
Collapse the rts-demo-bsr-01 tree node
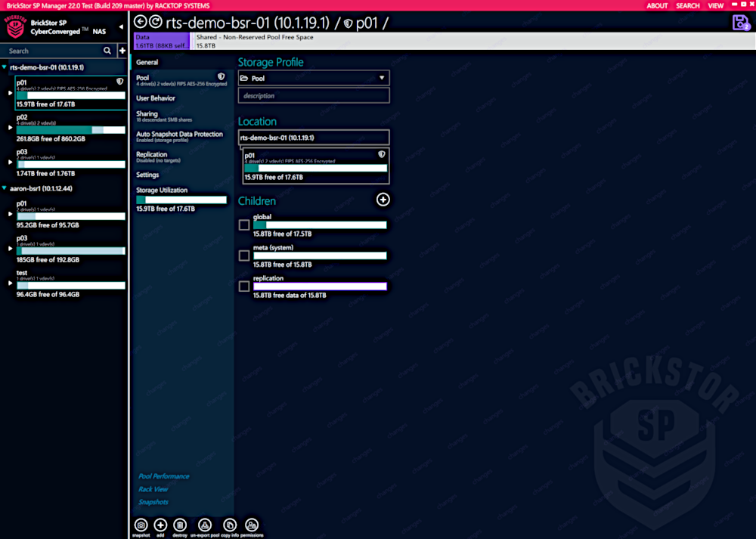(5, 67)
